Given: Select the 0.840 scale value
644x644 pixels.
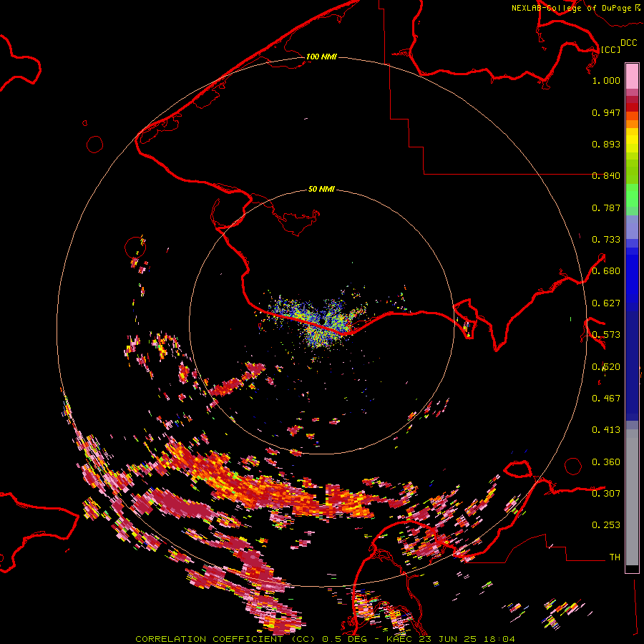Looking at the screenshot, I should coord(606,176).
